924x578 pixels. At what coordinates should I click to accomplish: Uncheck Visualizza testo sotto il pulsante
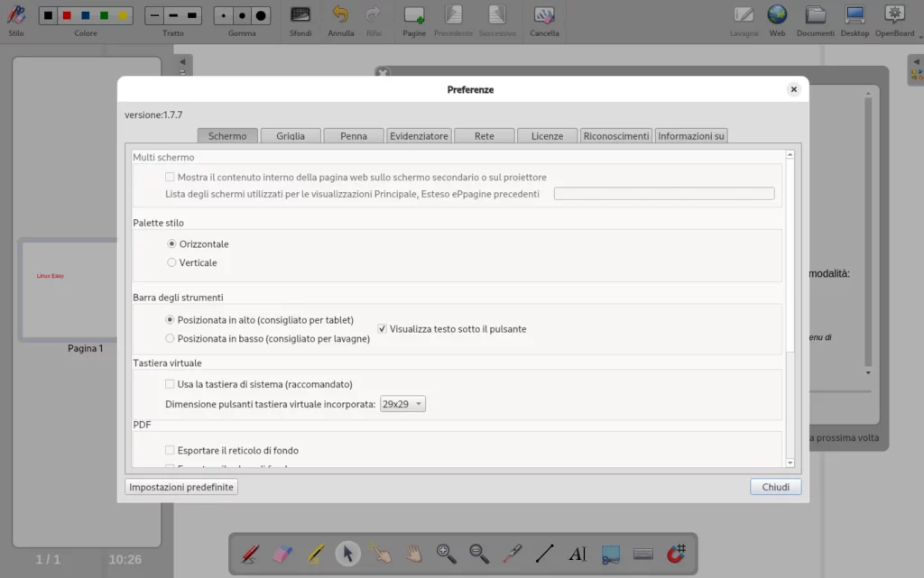382,328
